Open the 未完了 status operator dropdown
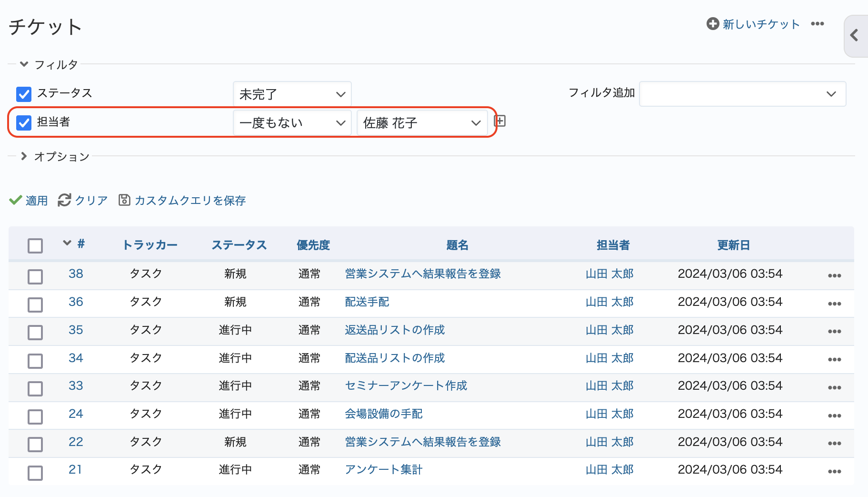This screenshot has width=868, height=497. pyautogui.click(x=292, y=94)
